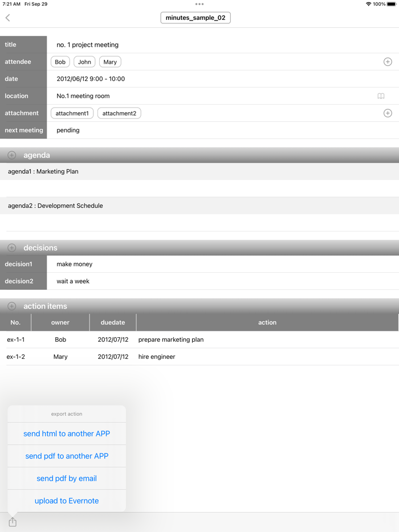Add a new attendee with plus icon
Viewport: 399px width, 532px height.
point(388,62)
